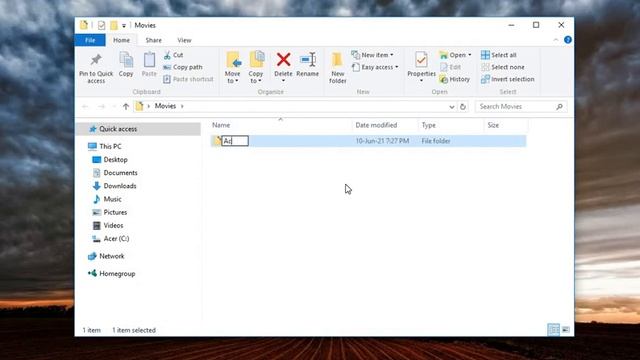This screenshot has height=360, width=640.
Task: Switch to Large icons view in the status bar
Action: tap(566, 329)
